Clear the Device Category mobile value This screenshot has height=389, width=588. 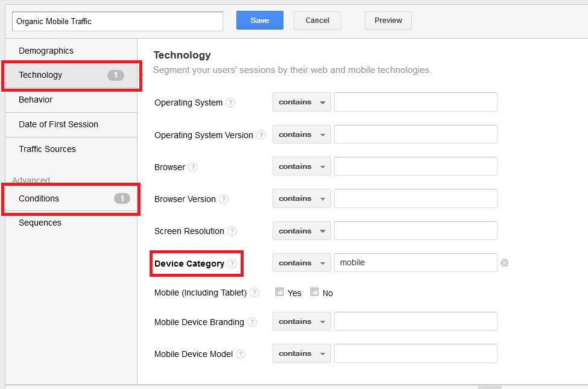point(504,263)
